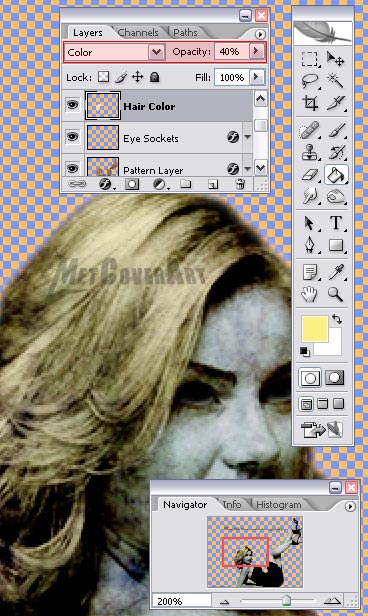Select the Sponge tool
Viewport: 368px width, 616px height.
(335, 196)
